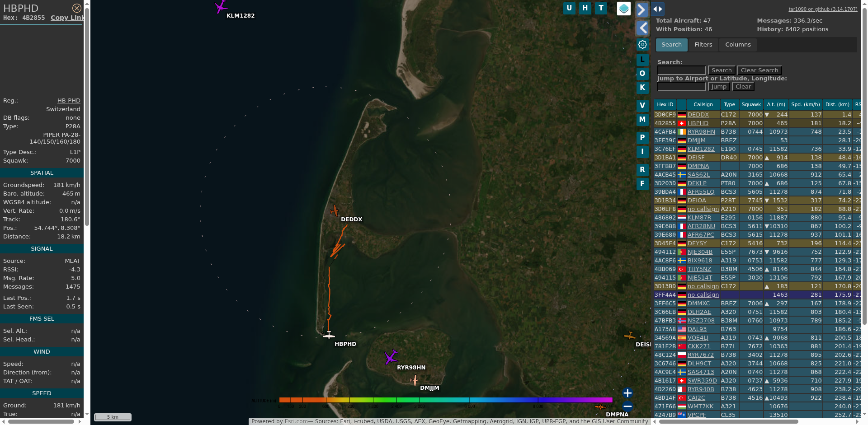Image resolution: width=868 pixels, height=425 pixels.
Task: Select the DMPNA aircraft icon on map
Action: coord(601,406)
